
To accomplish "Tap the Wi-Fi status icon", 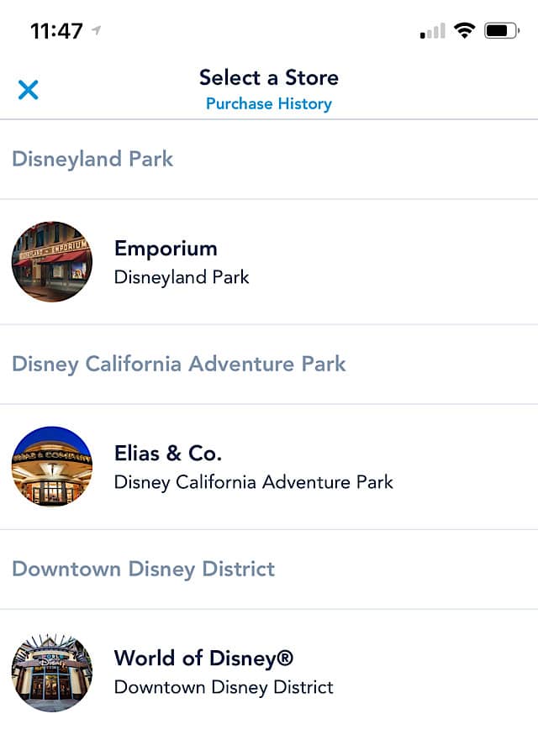I will 464,31.
